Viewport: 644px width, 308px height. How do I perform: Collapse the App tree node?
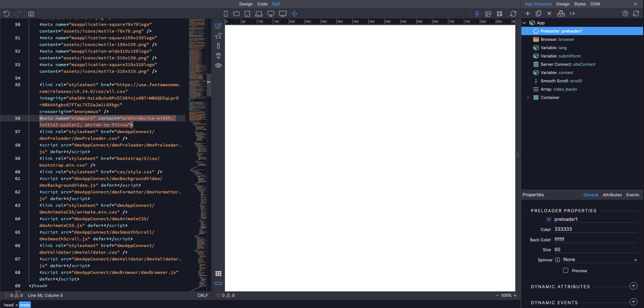[x=525, y=23]
